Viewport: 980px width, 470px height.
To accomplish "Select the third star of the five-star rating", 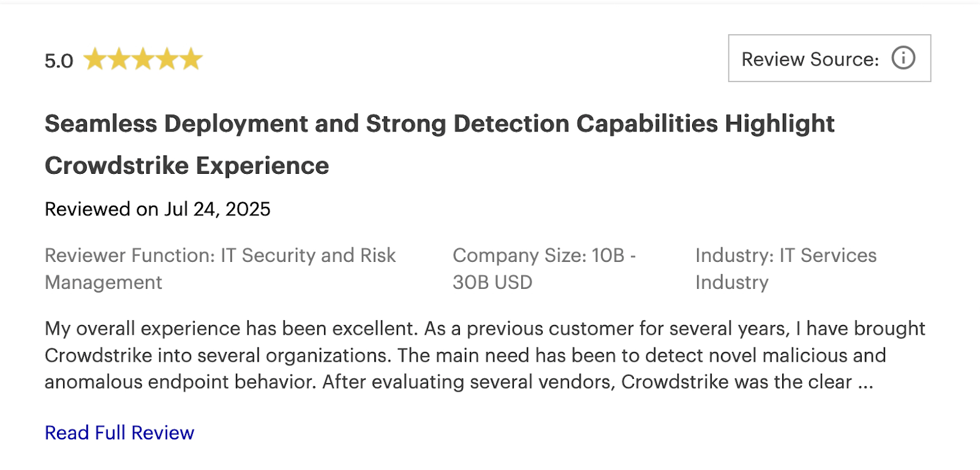I will (x=145, y=58).
